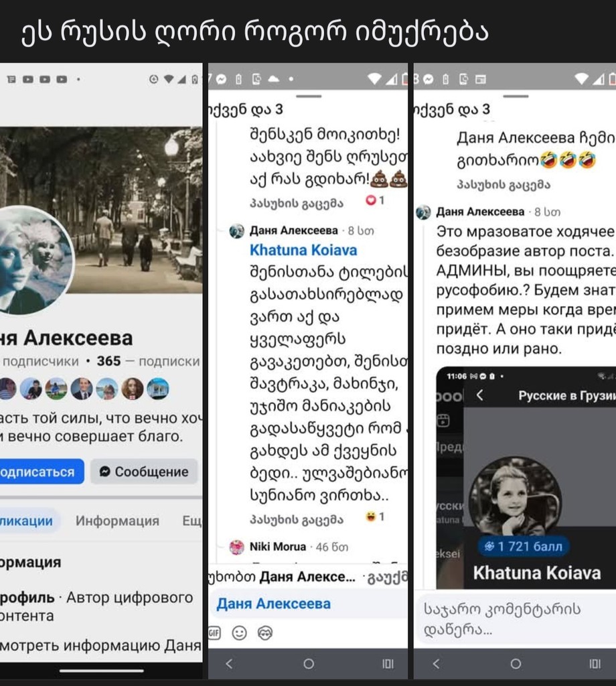Viewport: 616px width, 686px height.
Task: Tap the Даня Алексеева mention in comment box
Action: [x=274, y=604]
